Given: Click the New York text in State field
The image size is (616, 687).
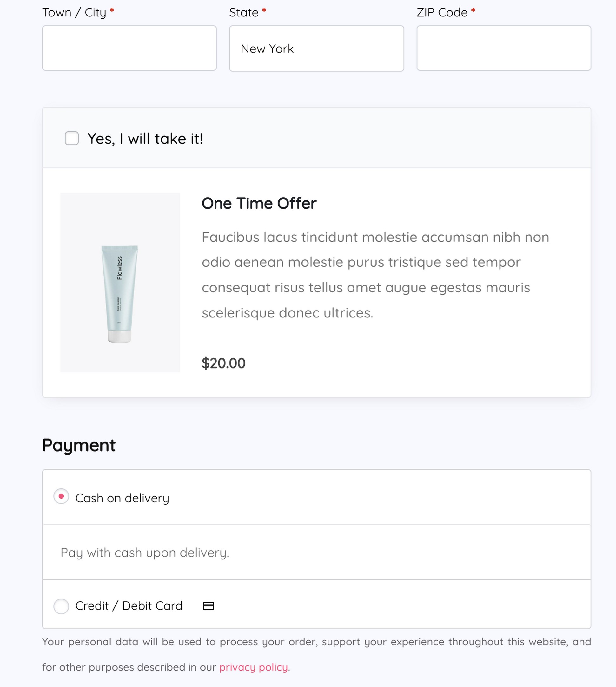Looking at the screenshot, I should 267,49.
